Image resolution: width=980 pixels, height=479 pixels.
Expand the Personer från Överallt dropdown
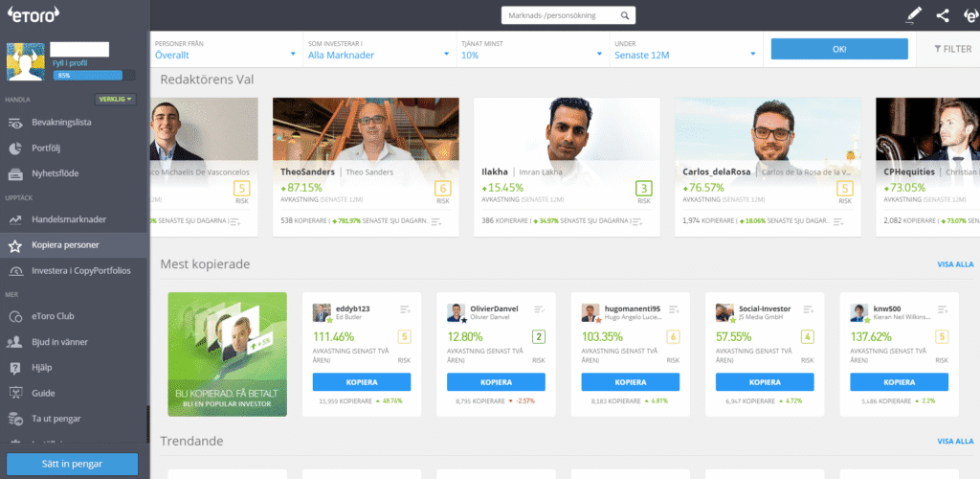(226, 50)
